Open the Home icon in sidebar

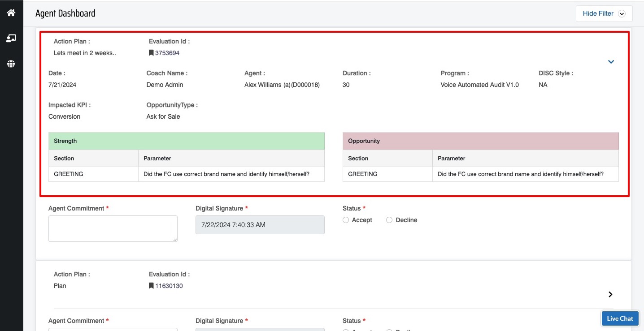[x=11, y=13]
